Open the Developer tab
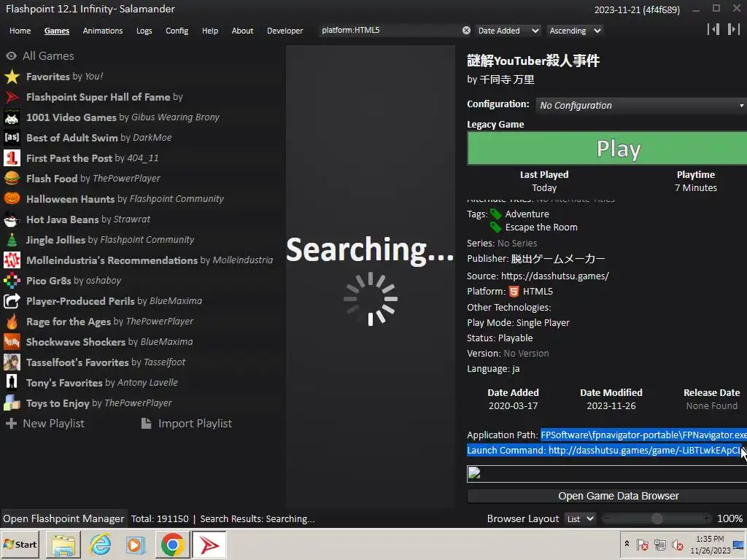This screenshot has width=747, height=560. (285, 31)
